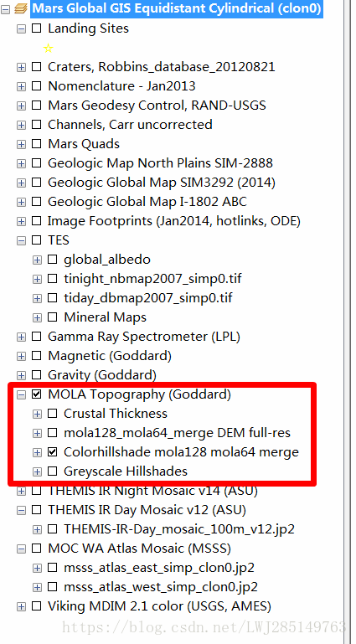The width and height of the screenshot is (356, 644).
Task: Expand the Mineral Maps group
Action: click(37, 318)
